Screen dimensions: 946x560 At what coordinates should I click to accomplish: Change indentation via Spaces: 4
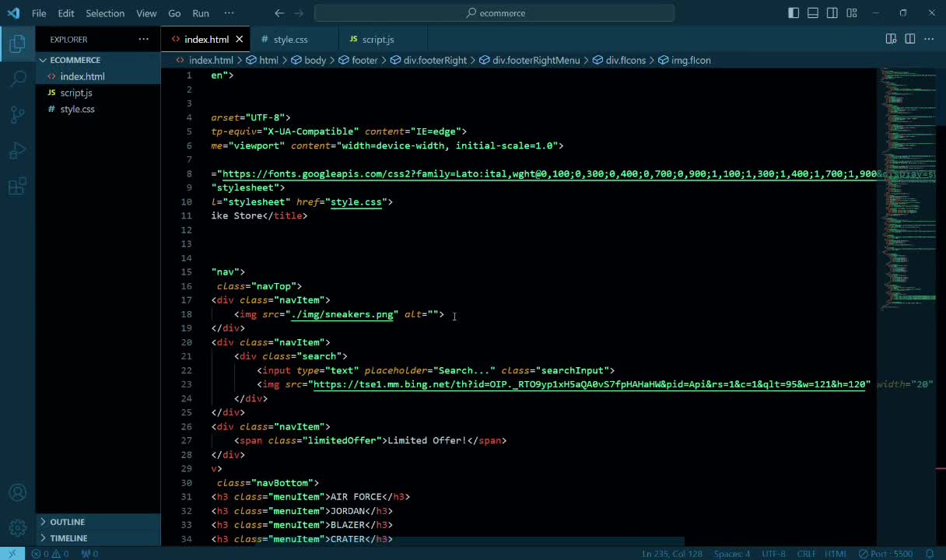click(x=732, y=554)
